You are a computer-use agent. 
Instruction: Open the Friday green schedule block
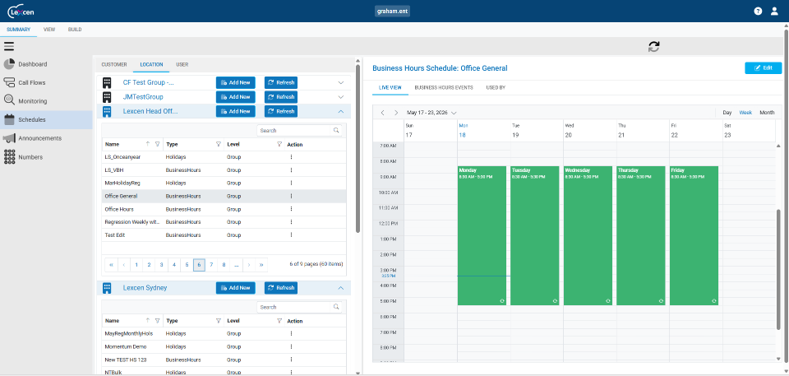[x=694, y=236]
